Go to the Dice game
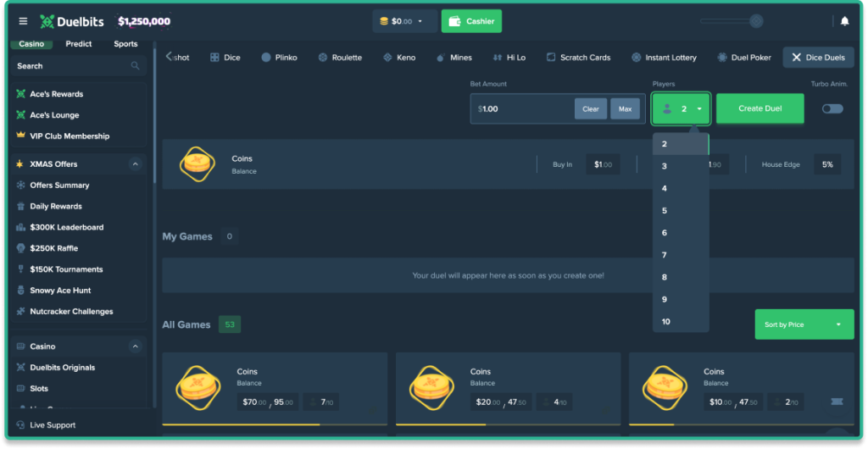This screenshot has width=868, height=449. 225,58
